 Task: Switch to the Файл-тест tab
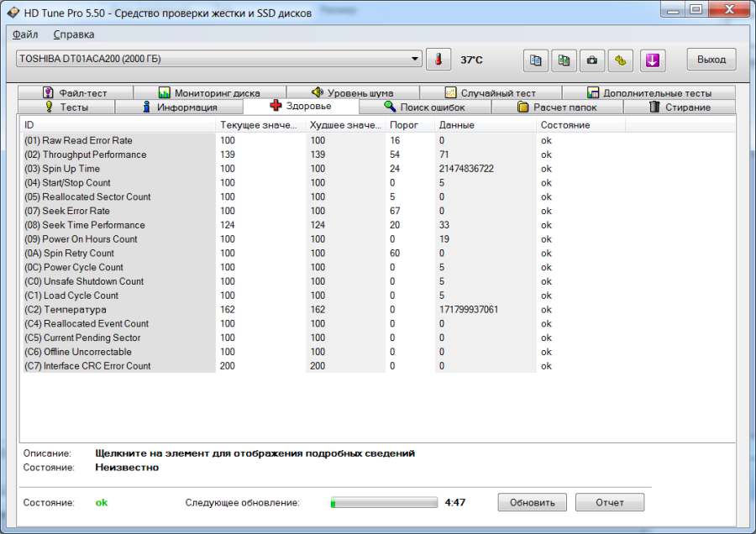click(x=76, y=92)
